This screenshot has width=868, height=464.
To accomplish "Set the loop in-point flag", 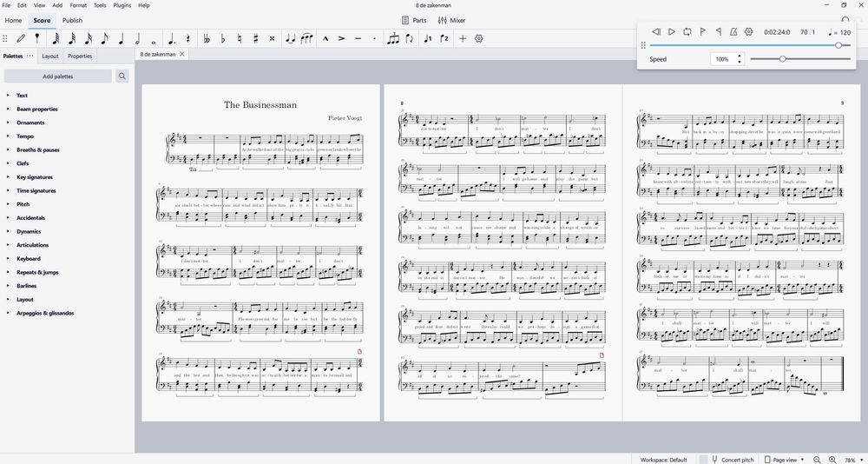I will tap(702, 31).
